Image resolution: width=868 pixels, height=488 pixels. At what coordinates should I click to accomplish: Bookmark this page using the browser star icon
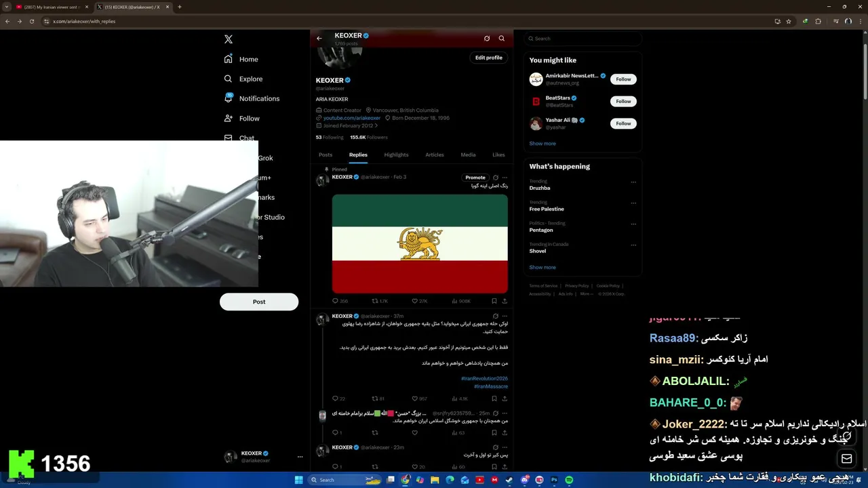click(x=789, y=21)
